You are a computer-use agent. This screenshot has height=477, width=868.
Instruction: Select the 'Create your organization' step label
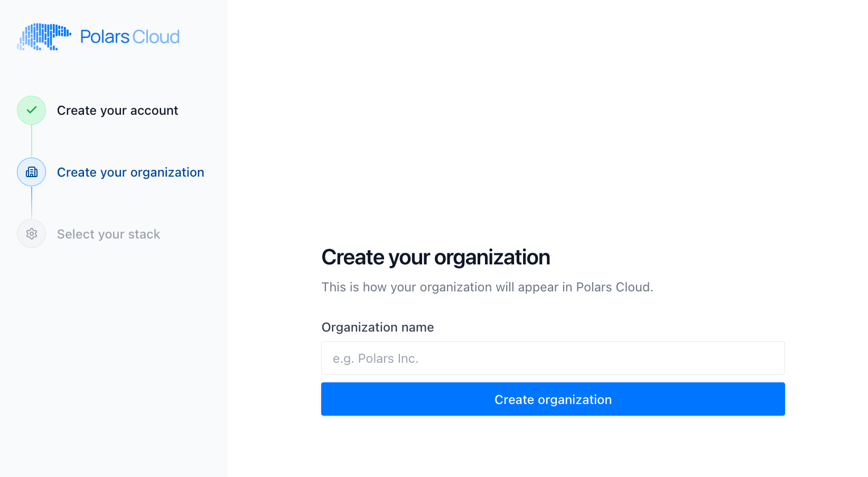tap(130, 172)
